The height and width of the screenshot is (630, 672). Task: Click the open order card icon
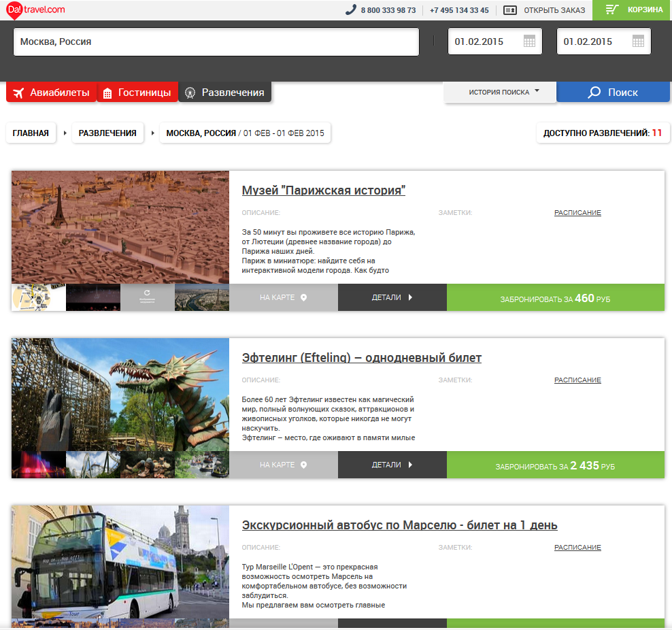509,10
